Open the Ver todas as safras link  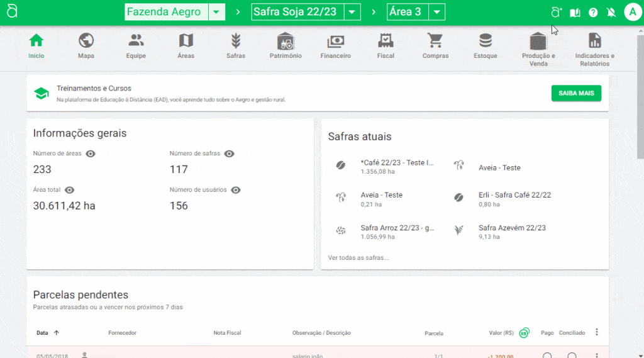pos(358,257)
